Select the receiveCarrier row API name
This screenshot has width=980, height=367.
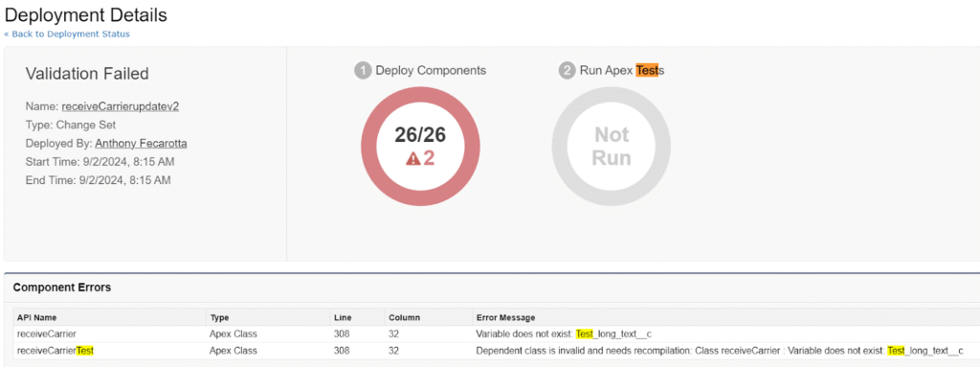click(47, 333)
